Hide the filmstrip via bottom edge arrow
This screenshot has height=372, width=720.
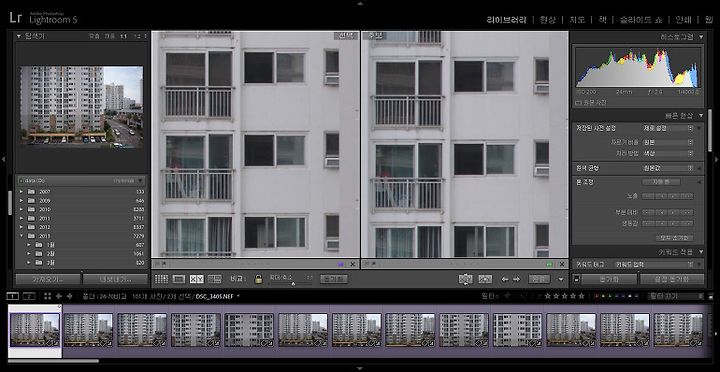tap(360, 368)
